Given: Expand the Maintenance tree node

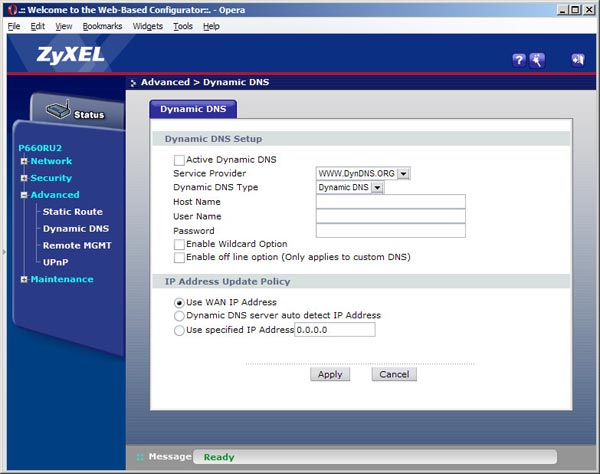Looking at the screenshot, I should coord(24,280).
